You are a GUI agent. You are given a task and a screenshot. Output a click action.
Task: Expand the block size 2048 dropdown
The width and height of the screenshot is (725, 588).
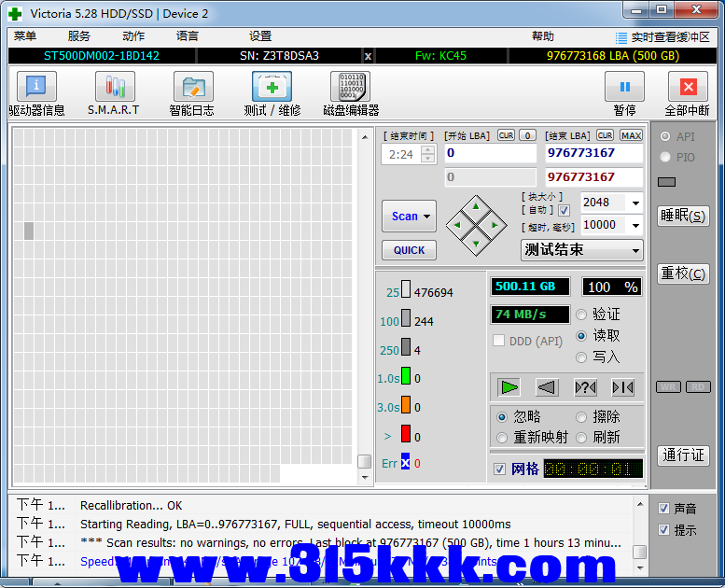(x=635, y=203)
